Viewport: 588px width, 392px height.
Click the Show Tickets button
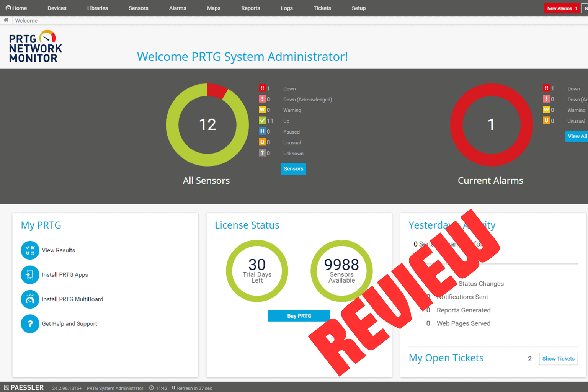click(x=558, y=359)
